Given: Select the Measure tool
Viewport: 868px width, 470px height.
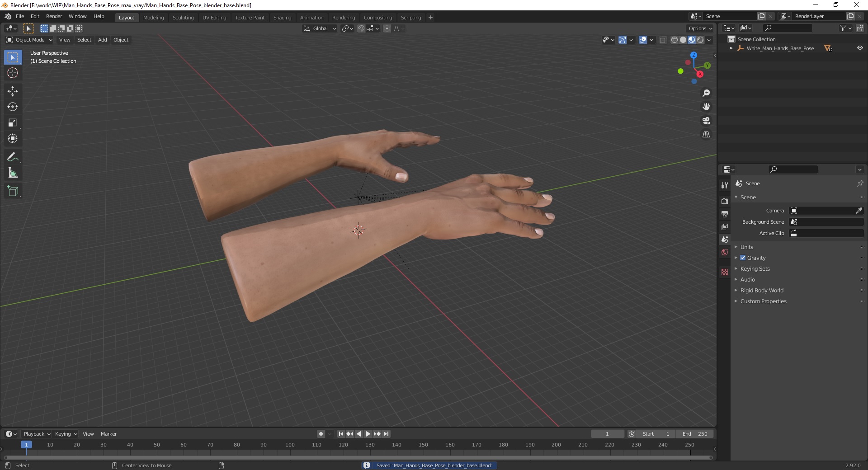Looking at the screenshot, I should 13,173.
